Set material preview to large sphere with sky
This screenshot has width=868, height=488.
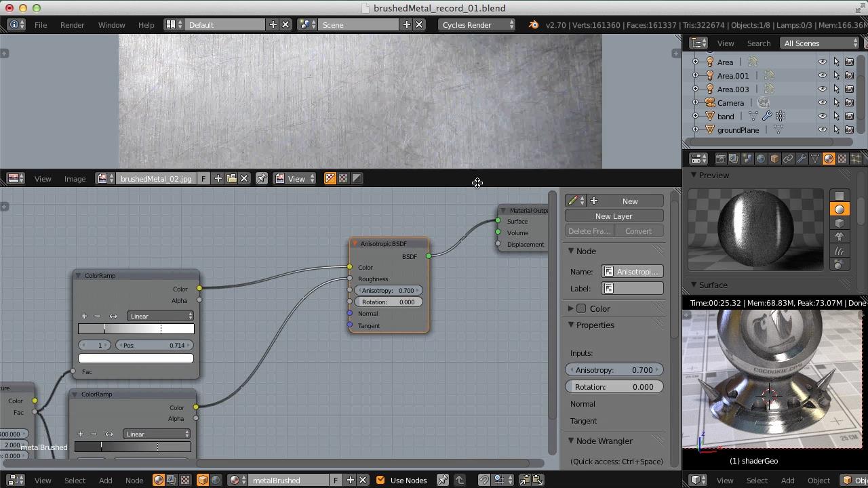click(x=840, y=264)
